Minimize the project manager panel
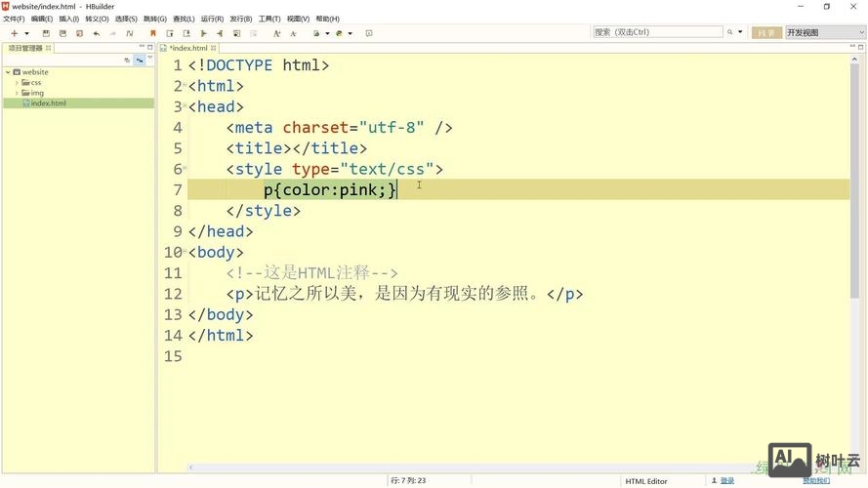This screenshot has height=488, width=868. click(139, 48)
